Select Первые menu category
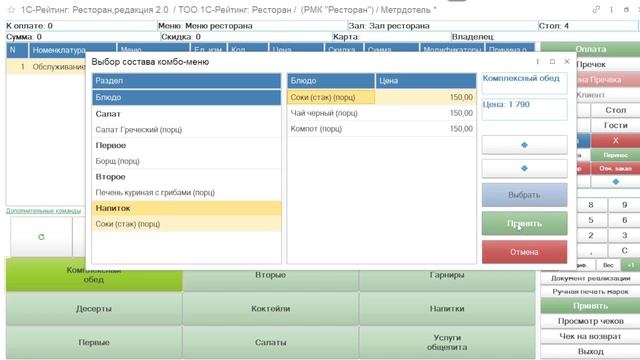 coord(94,342)
